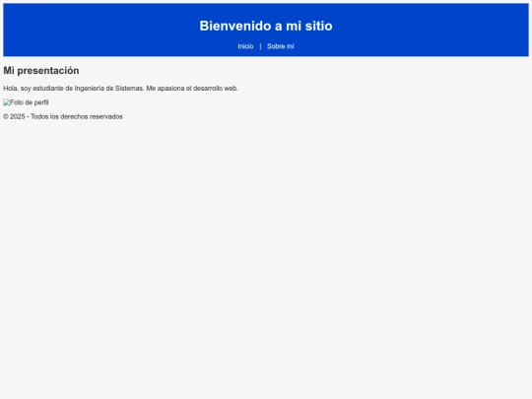Click the Mi presentación heading
The image size is (532, 399).
click(41, 71)
